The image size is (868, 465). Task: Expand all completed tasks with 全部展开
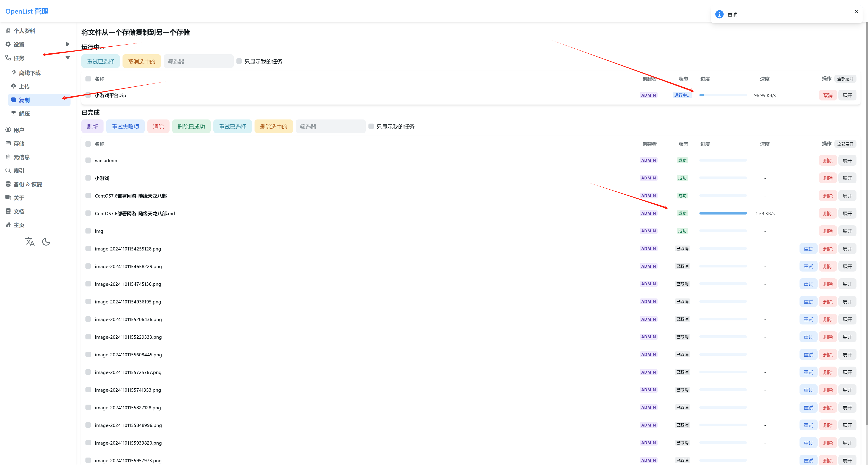[x=845, y=144]
